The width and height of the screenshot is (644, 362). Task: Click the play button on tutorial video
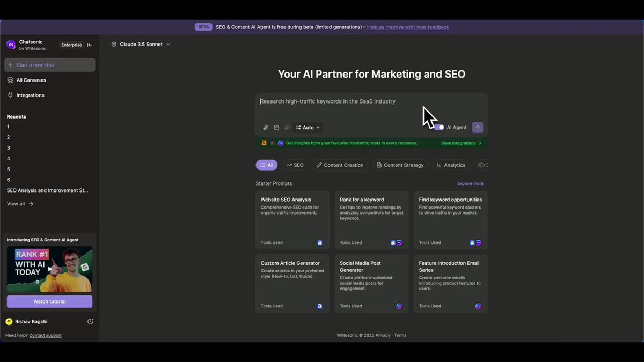(x=50, y=269)
